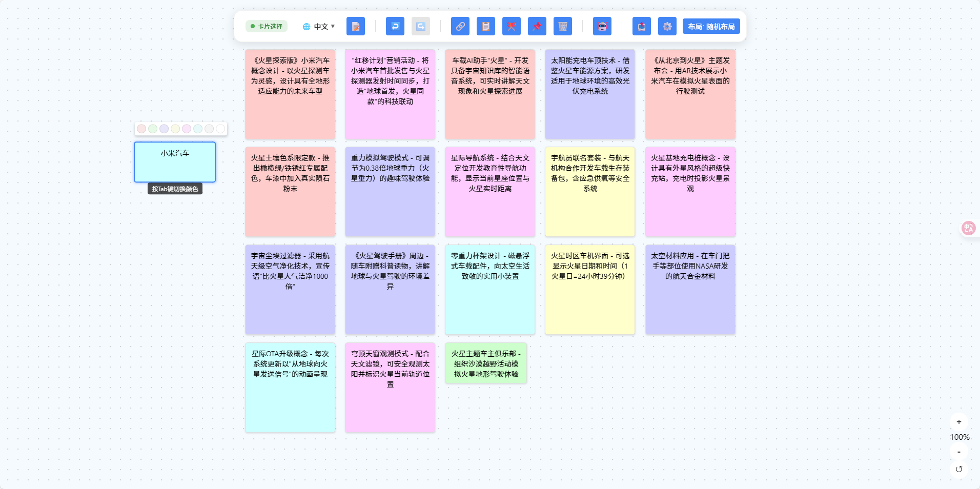Select card 《火星探索版》小米汽车概念设计
The image size is (980, 489).
pos(290,94)
